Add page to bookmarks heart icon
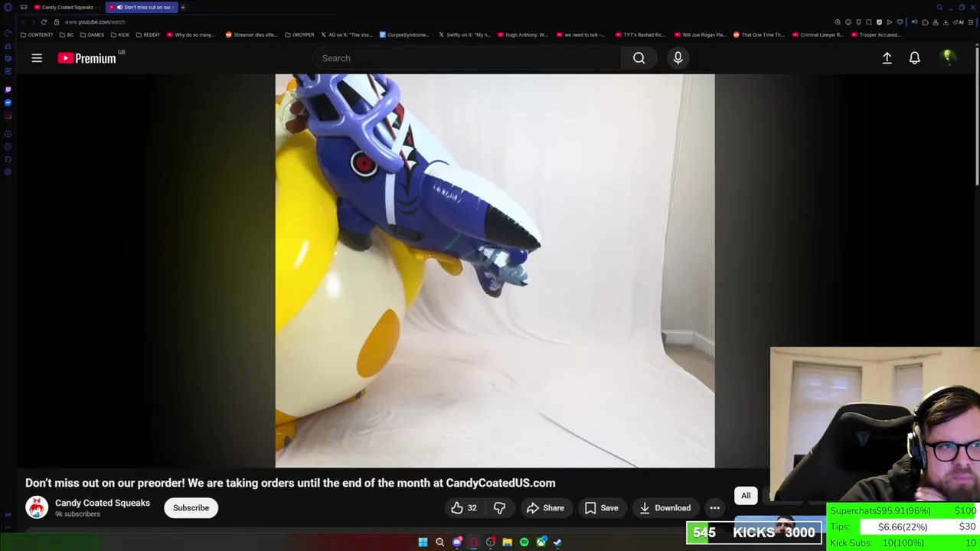The height and width of the screenshot is (551, 980). (900, 22)
